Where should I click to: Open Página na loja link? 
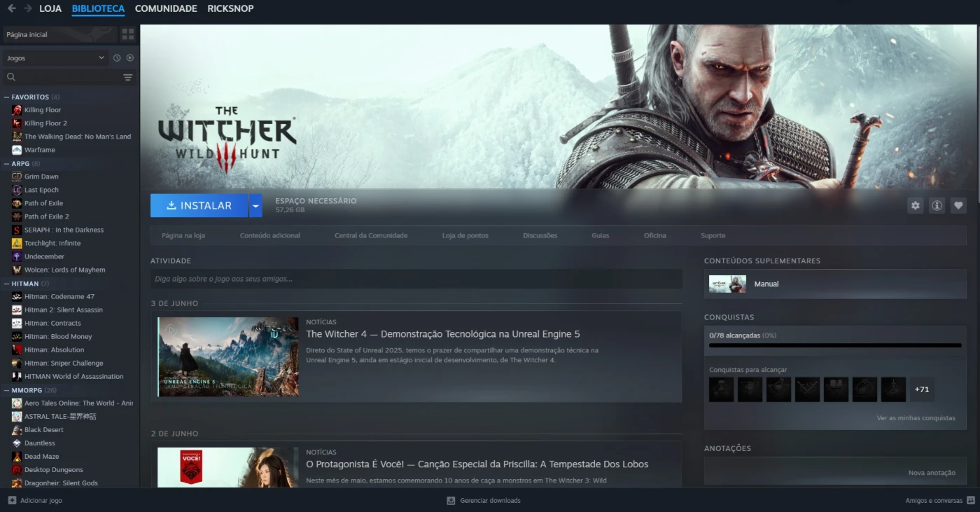(x=183, y=235)
